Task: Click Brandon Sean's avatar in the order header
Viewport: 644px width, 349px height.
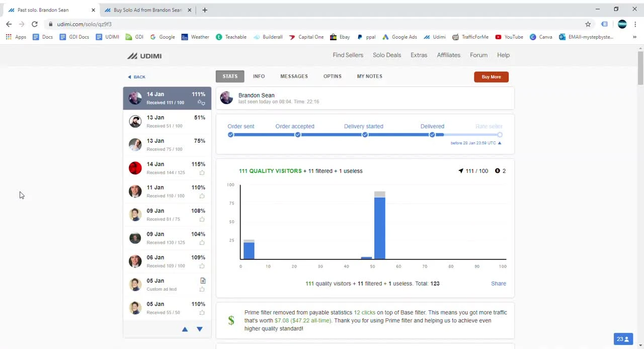Action: point(226,98)
